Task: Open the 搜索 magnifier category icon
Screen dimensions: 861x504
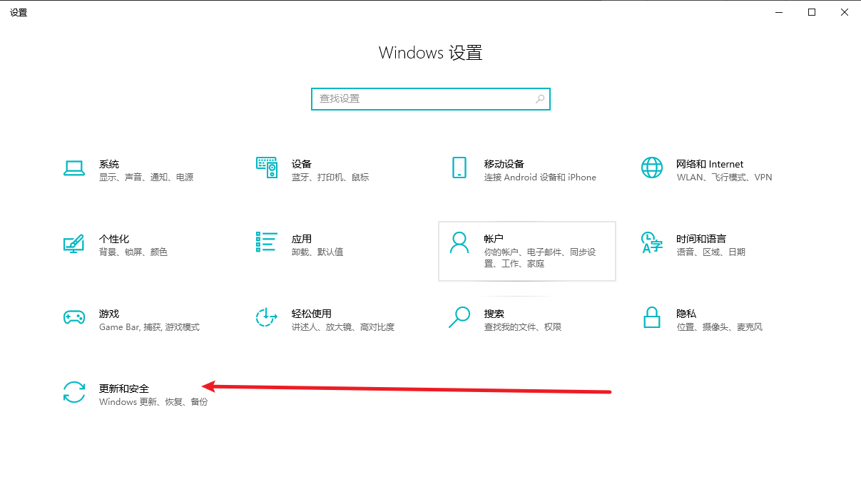Action: pos(459,317)
